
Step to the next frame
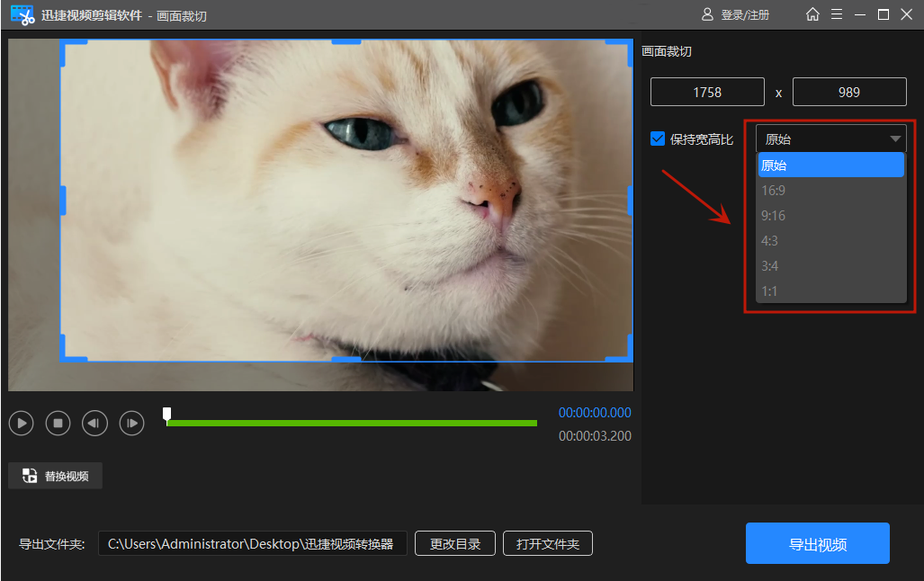132,423
